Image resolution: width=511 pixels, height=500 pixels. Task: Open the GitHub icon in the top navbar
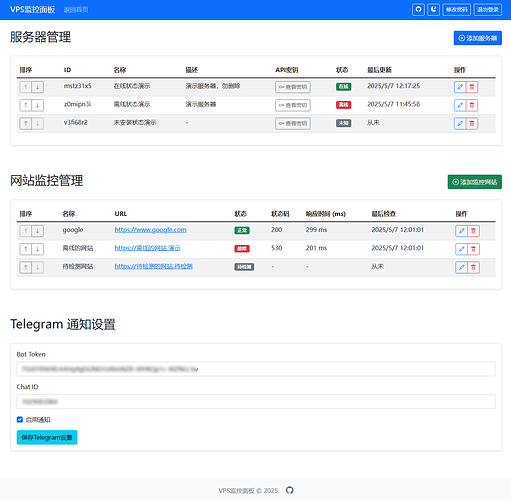(418, 10)
